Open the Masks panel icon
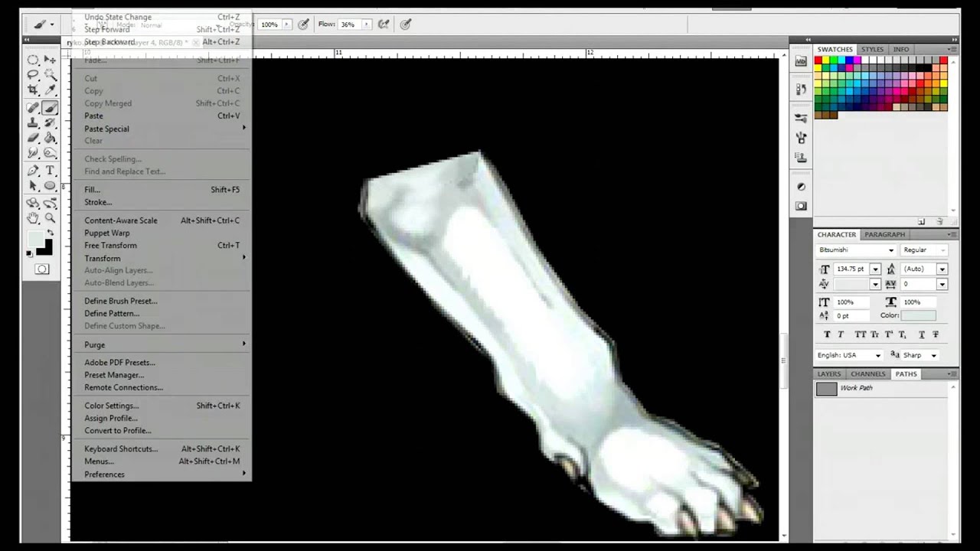 tap(801, 206)
